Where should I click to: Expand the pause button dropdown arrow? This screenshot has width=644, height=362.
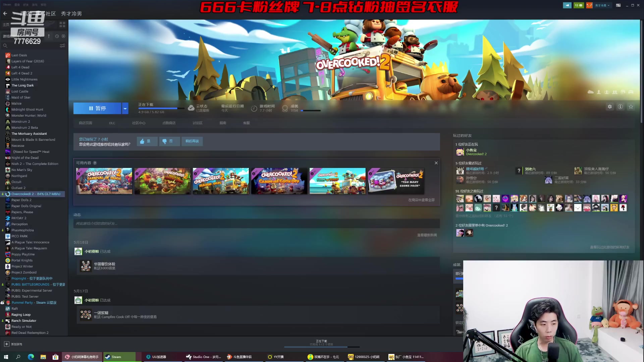tap(125, 108)
